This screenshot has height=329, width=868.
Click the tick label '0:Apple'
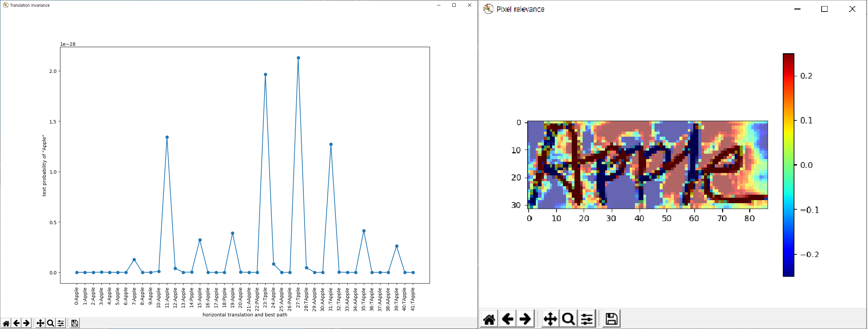(x=77, y=296)
